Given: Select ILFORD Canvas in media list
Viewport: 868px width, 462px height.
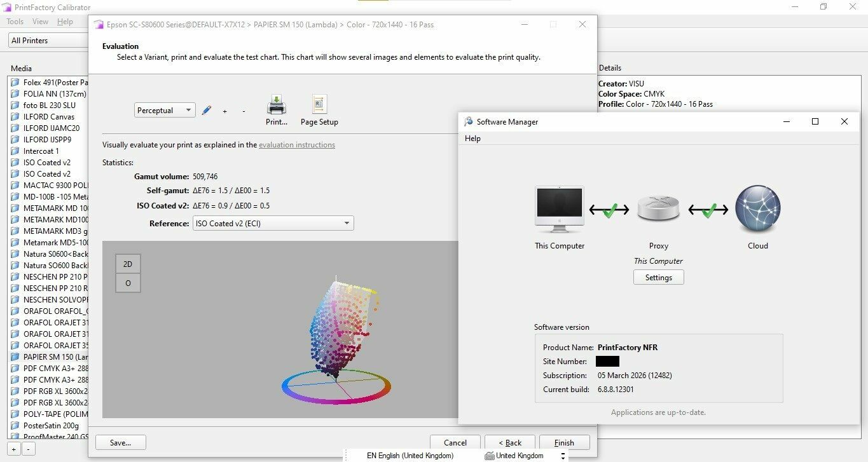Looking at the screenshot, I should point(48,117).
